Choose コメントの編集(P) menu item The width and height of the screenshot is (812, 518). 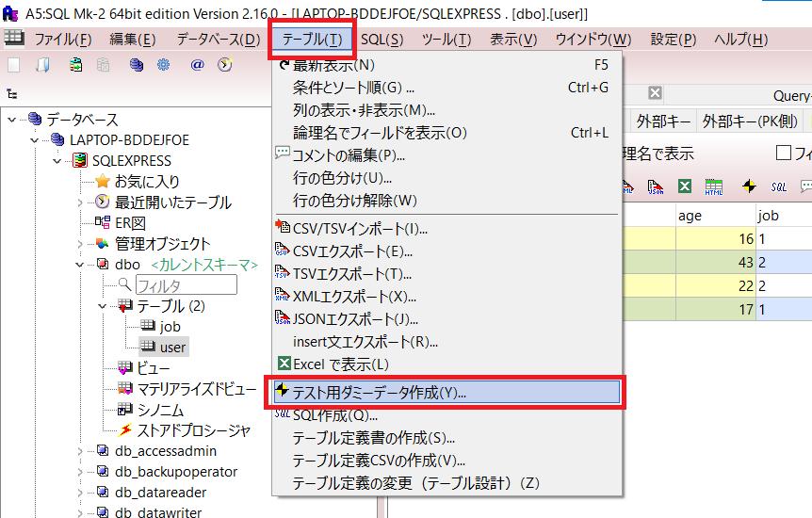[447, 154]
